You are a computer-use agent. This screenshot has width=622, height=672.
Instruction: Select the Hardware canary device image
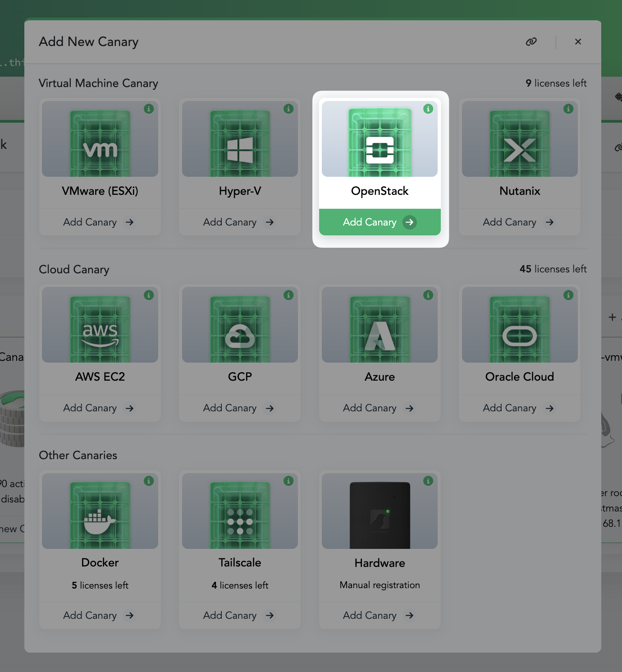[x=380, y=514]
